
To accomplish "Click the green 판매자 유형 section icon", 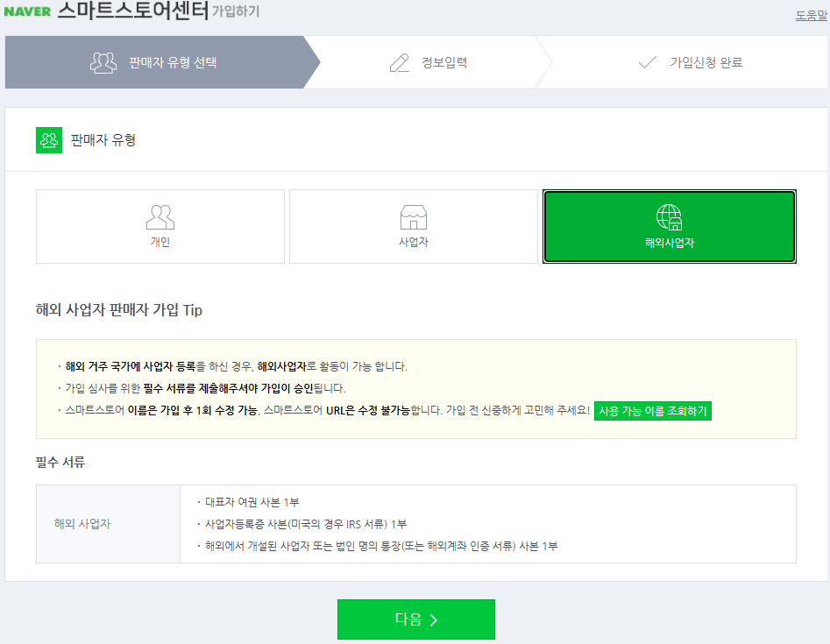I will (x=49, y=140).
